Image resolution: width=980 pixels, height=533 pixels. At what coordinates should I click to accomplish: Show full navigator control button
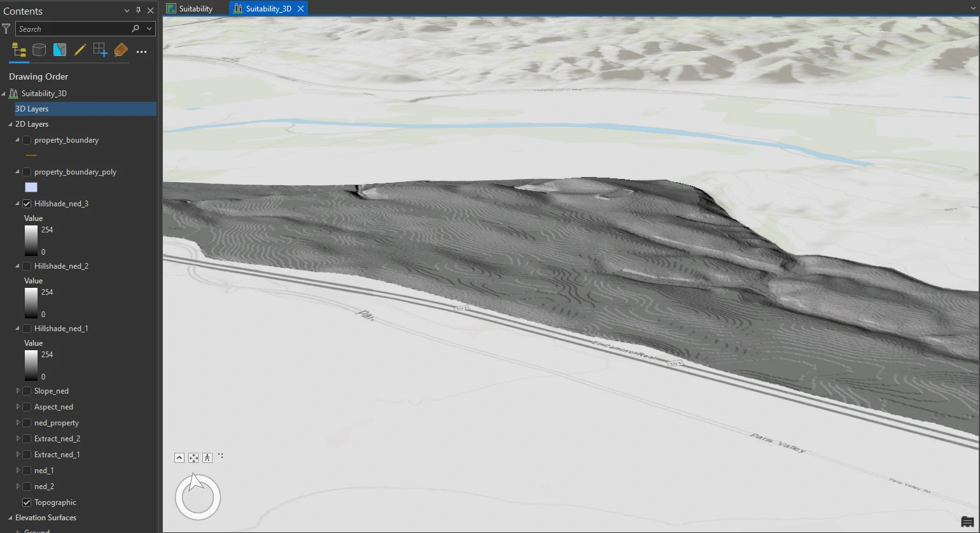(x=179, y=458)
